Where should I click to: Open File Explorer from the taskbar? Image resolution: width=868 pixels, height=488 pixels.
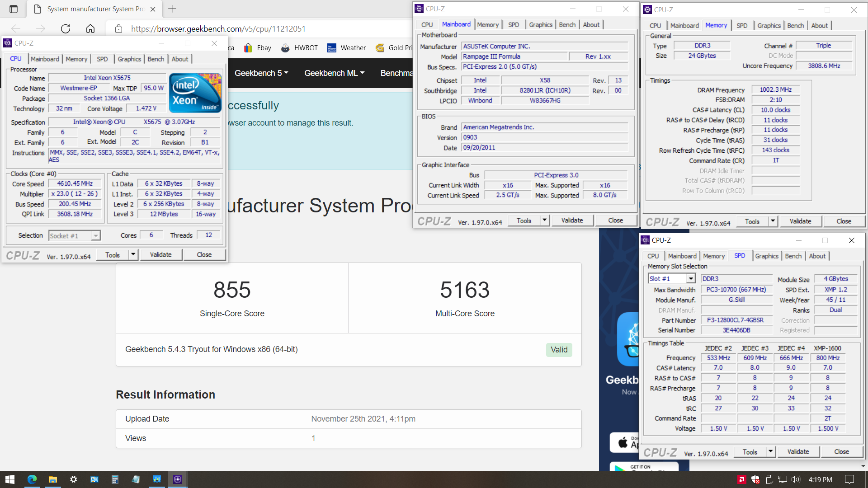(53, 479)
